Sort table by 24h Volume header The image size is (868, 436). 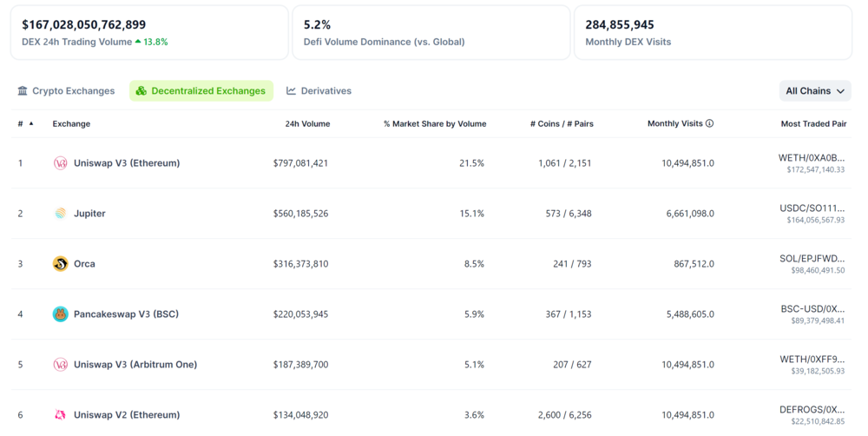coord(307,124)
